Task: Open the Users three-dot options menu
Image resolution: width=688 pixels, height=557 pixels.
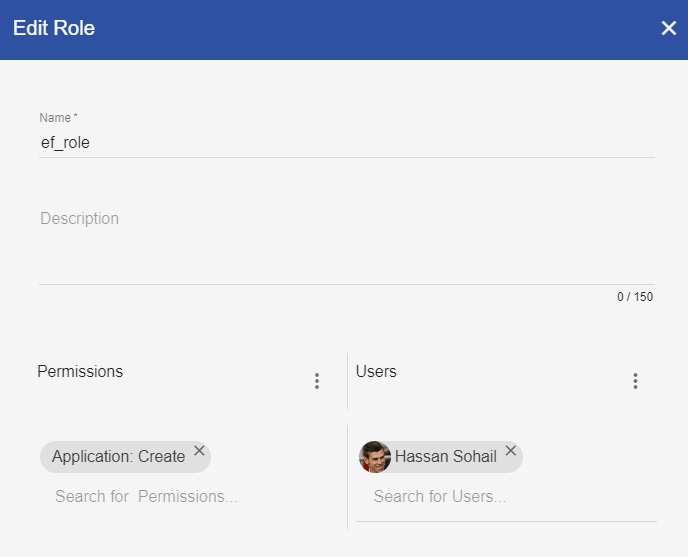Action: tap(635, 381)
